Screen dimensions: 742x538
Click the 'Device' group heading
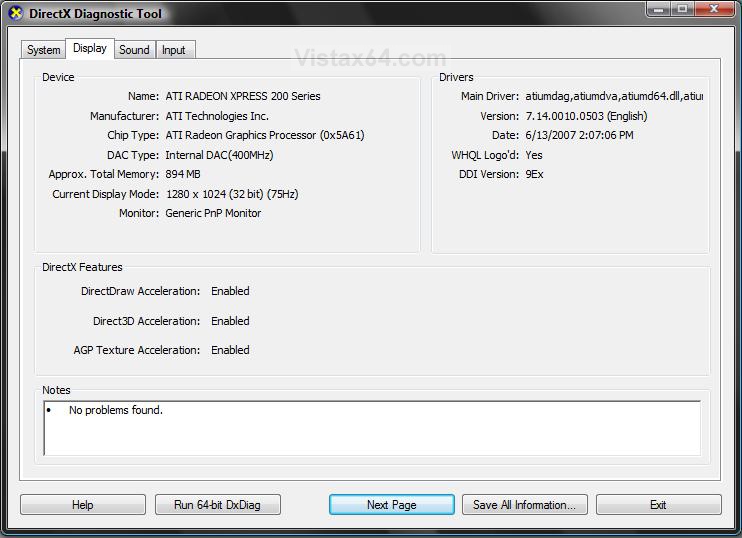[58, 77]
